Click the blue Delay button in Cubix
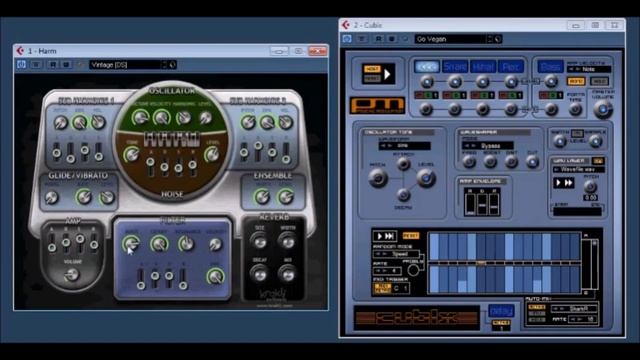The height and width of the screenshot is (360, 640). (x=501, y=311)
